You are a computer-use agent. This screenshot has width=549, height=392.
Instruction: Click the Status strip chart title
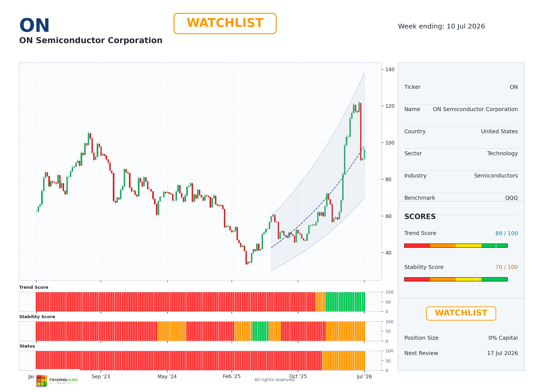click(x=27, y=346)
